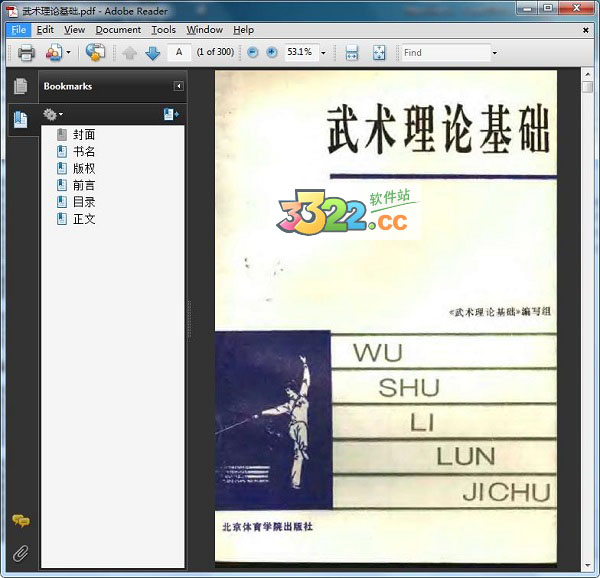Select the 封面 bookmark
The image size is (600, 578).
pyautogui.click(x=84, y=134)
